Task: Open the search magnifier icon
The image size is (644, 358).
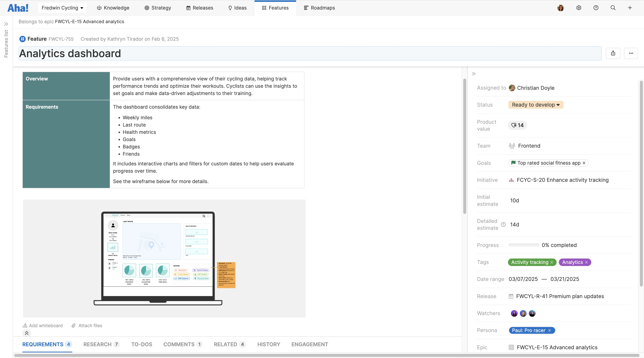Action: [613, 8]
